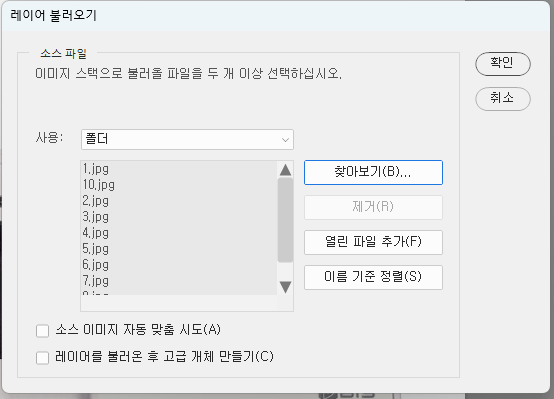The width and height of the screenshot is (554, 399).
Task: Confirm with the 확인 button
Action: tap(503, 64)
